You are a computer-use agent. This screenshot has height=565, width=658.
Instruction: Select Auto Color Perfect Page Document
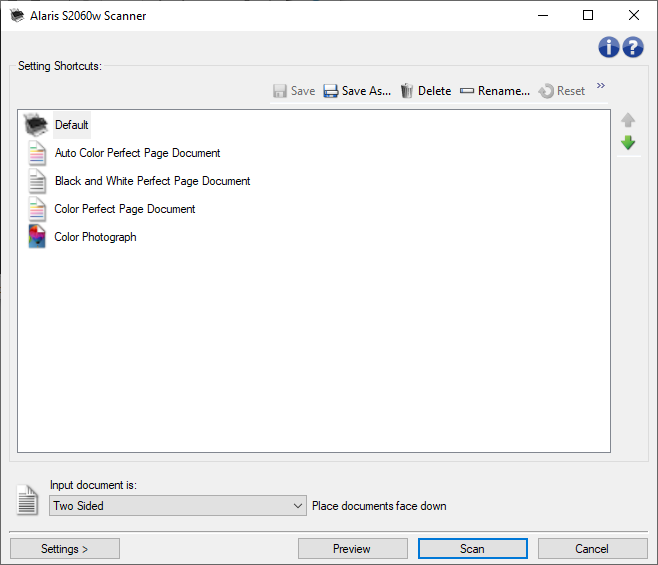coord(137,153)
